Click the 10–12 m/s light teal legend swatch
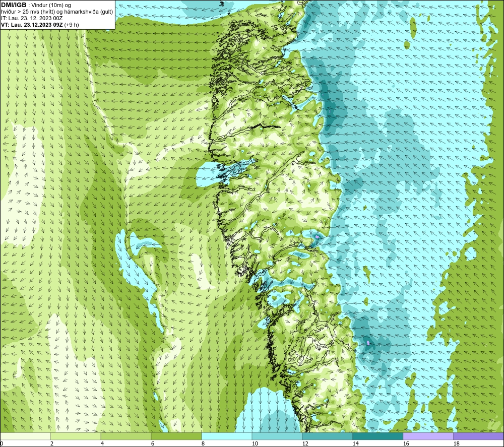 click(x=277, y=436)
